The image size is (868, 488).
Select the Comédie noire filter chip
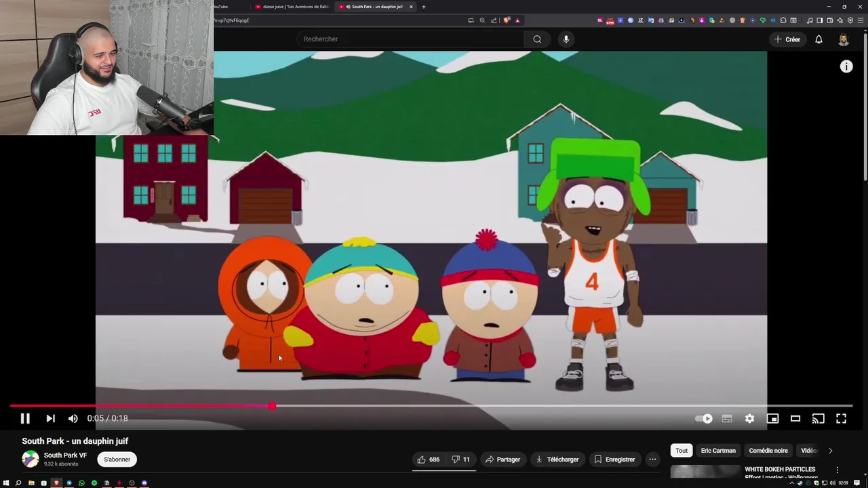pyautogui.click(x=768, y=451)
